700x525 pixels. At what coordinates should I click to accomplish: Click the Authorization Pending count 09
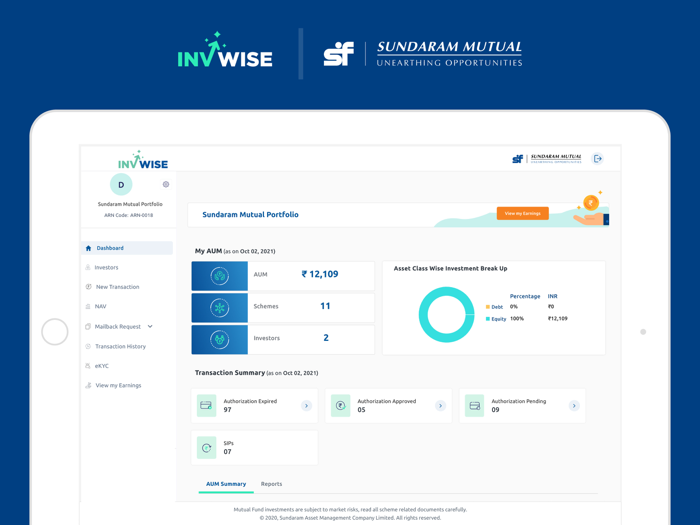pos(495,410)
